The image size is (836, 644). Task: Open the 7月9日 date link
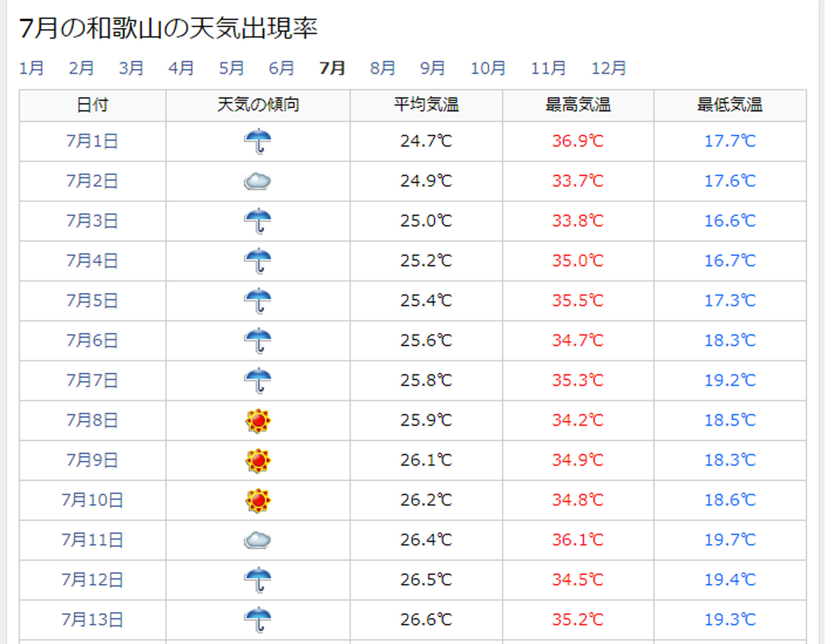92,460
